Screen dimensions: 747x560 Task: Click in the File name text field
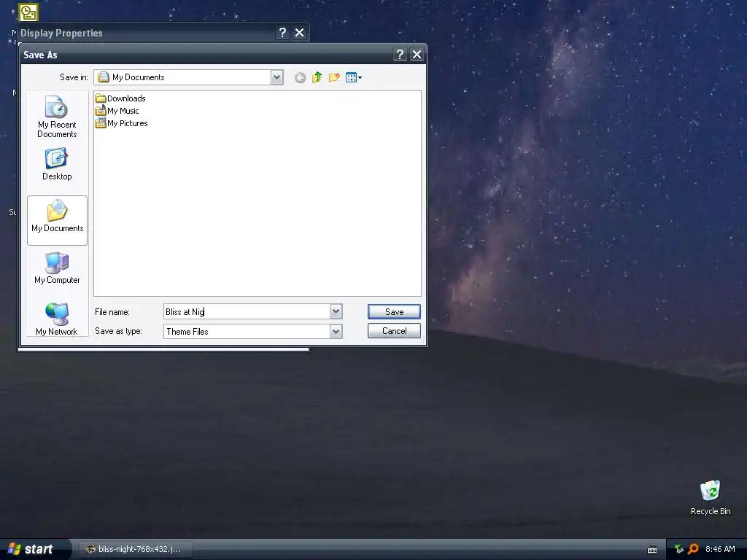pos(247,312)
